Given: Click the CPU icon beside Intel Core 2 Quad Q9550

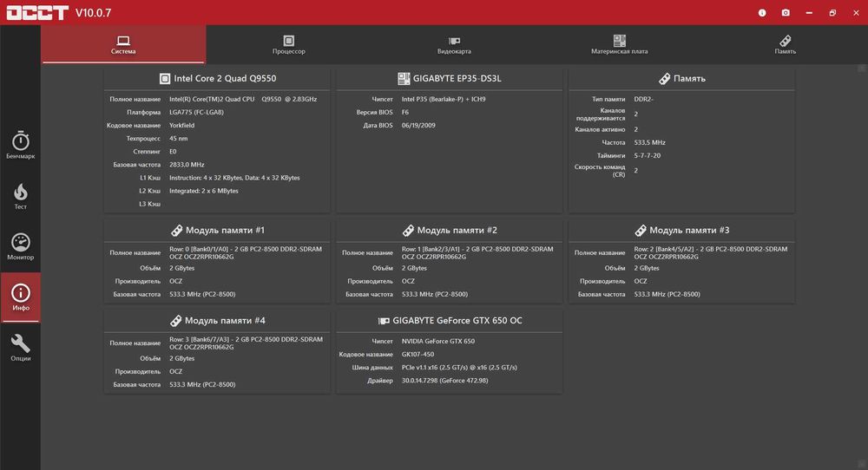Looking at the screenshot, I should point(164,79).
